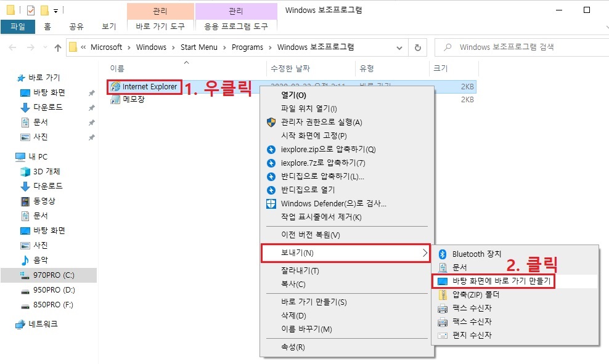Screen dimensions: 609x364
Task: Click Programs in the address path
Action: pos(247,47)
